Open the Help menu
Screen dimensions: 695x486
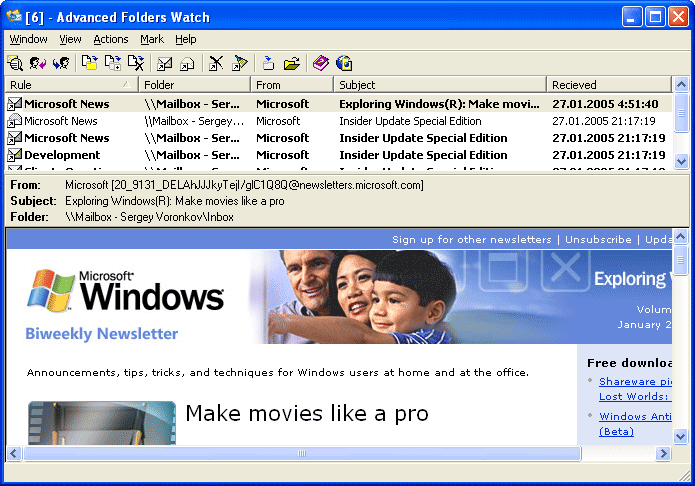pyautogui.click(x=186, y=39)
